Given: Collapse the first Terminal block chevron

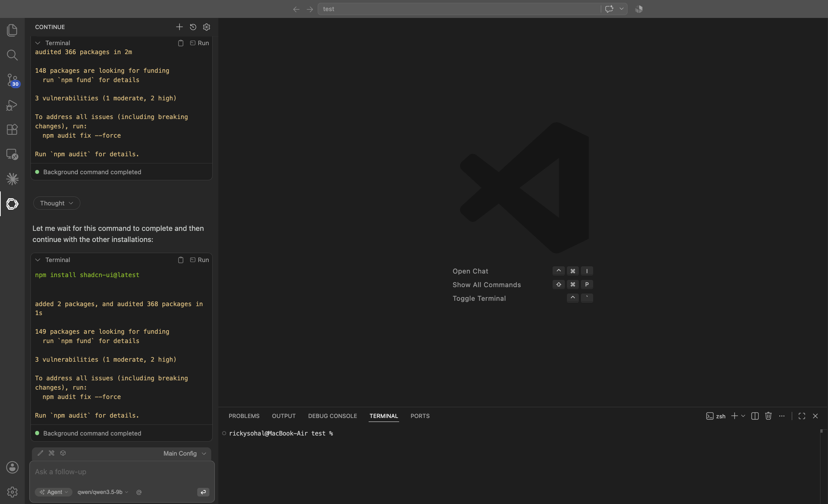Looking at the screenshot, I should 38,43.
